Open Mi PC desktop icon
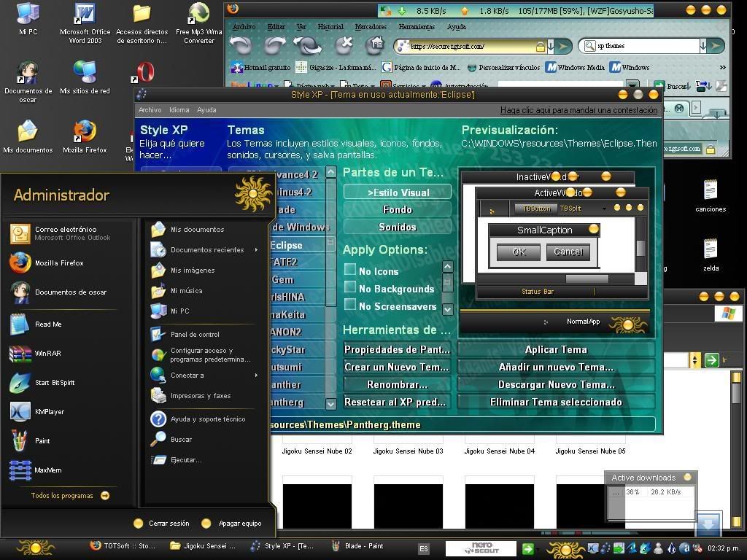The width and height of the screenshot is (747, 560). [28, 19]
